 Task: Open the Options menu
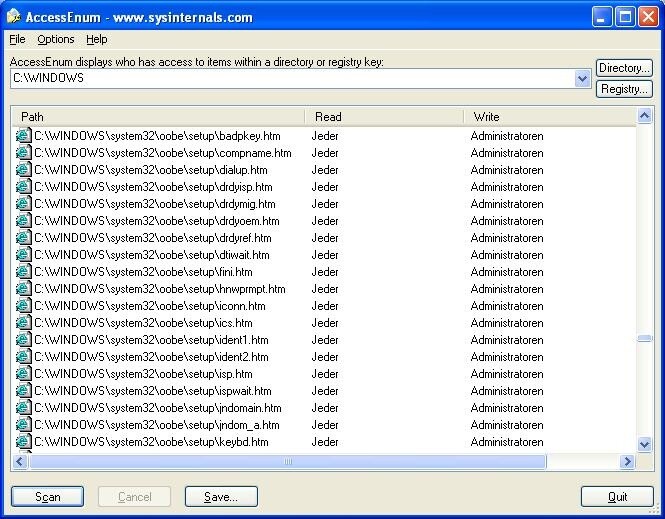(56, 39)
